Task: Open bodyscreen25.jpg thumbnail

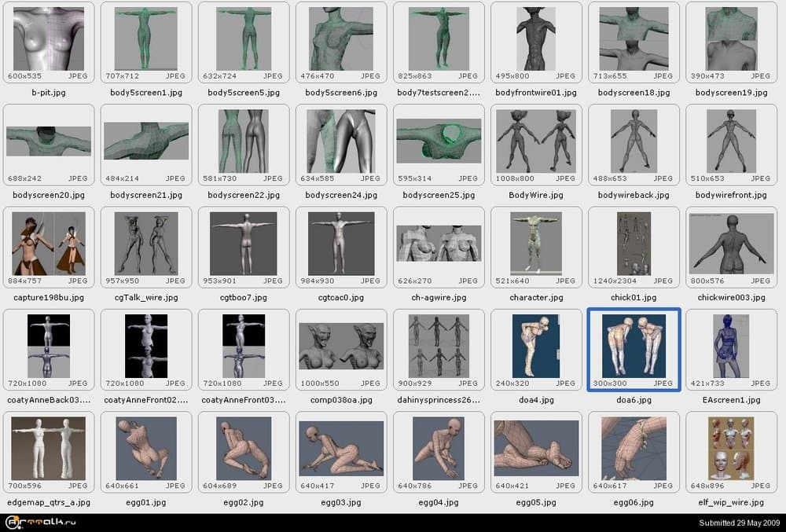Action: click(x=439, y=141)
